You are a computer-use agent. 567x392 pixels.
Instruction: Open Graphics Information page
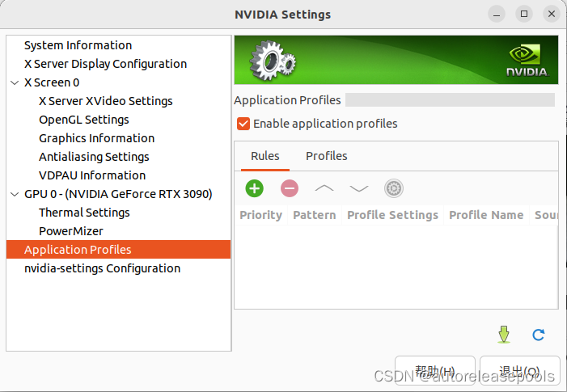[96, 138]
